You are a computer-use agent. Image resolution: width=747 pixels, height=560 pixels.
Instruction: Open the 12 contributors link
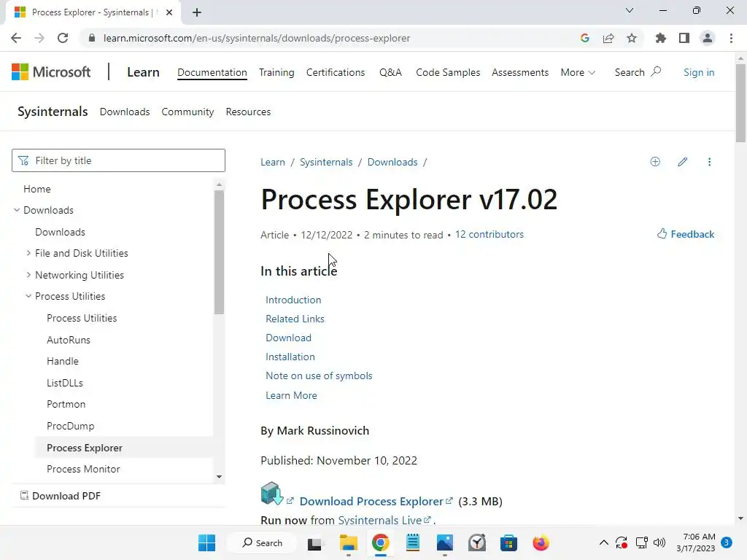489,234
